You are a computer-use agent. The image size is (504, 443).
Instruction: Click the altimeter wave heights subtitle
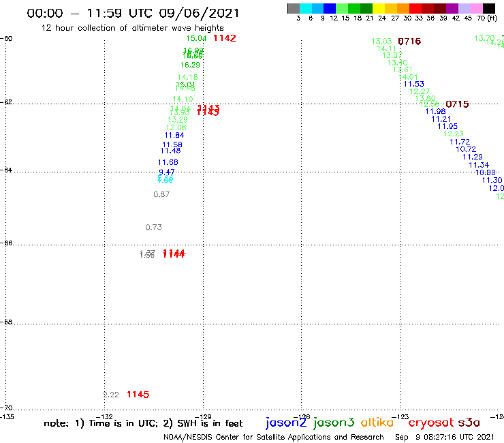coord(132,28)
